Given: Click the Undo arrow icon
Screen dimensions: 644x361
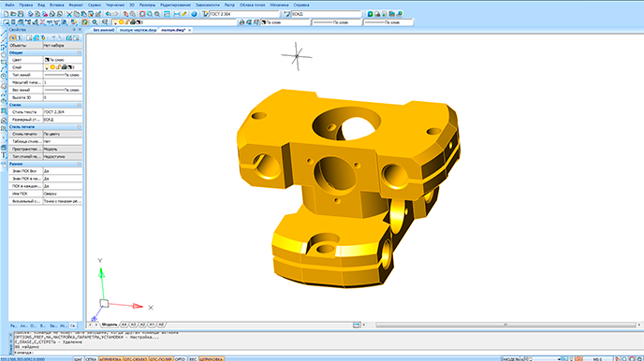Looking at the screenshot, I should coord(109,14).
